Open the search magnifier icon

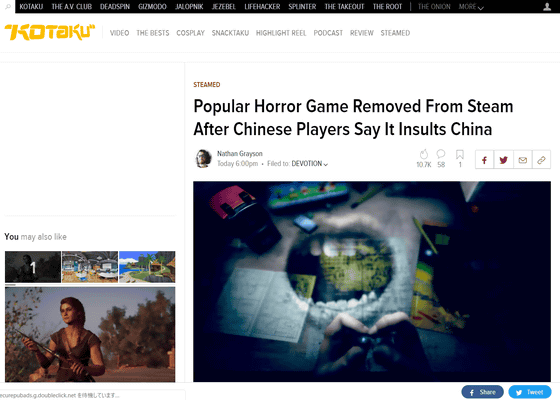[x=8, y=6]
